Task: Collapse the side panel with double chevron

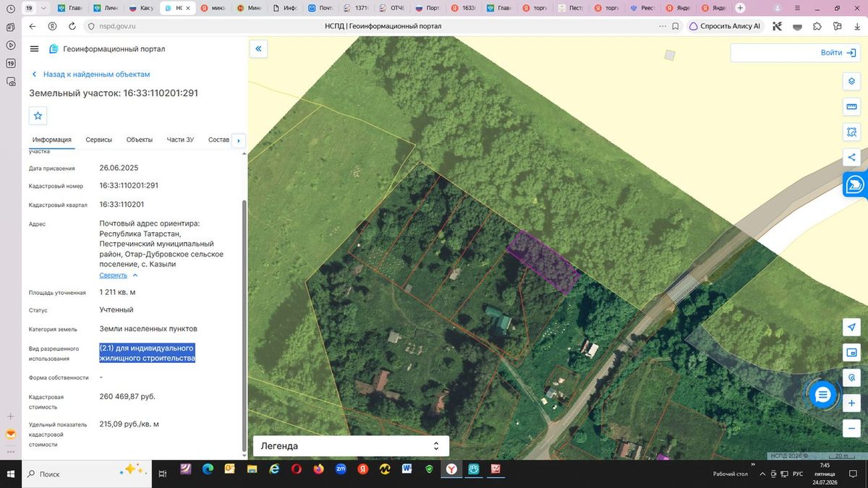Action: pos(258,48)
